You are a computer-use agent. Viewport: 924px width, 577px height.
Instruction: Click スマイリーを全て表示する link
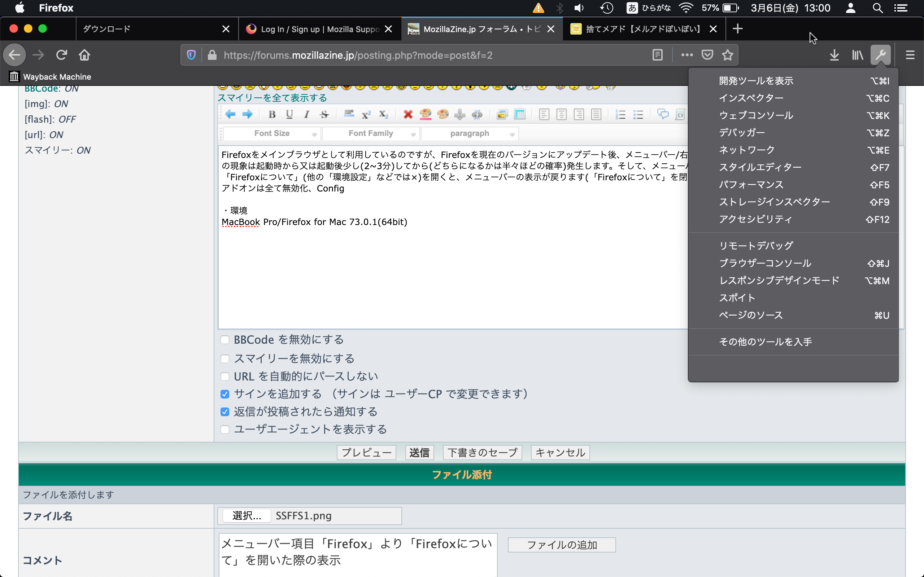[272, 98]
